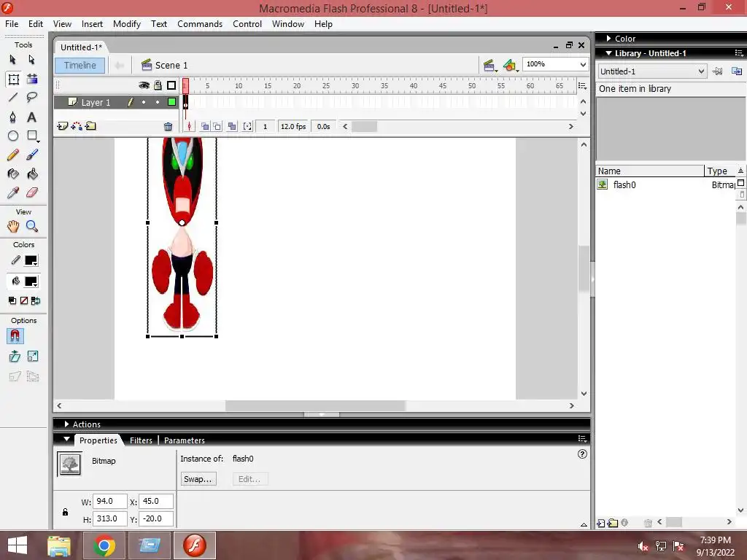Click the Timeline toggle button

(x=80, y=65)
